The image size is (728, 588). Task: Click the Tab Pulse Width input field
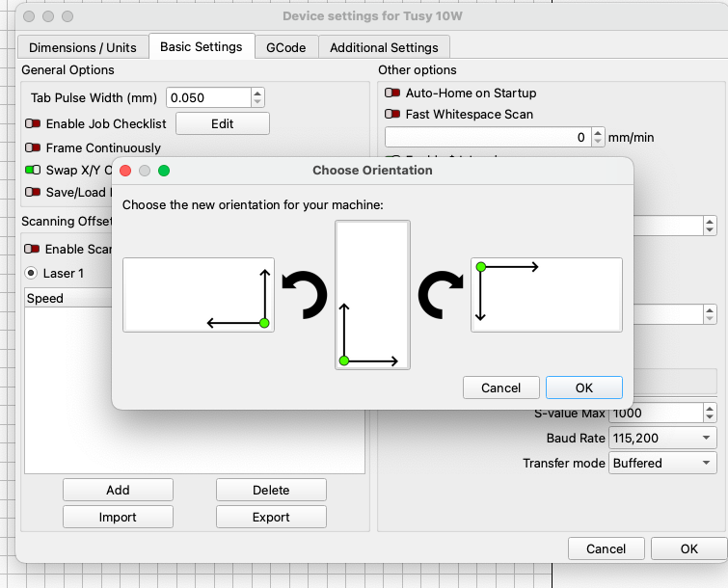click(207, 97)
